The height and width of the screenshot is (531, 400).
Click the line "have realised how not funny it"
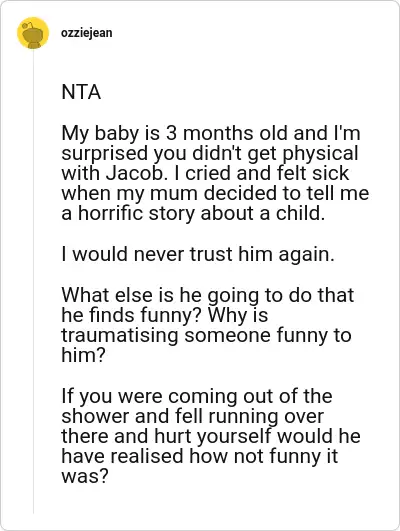pyautogui.click(x=199, y=456)
